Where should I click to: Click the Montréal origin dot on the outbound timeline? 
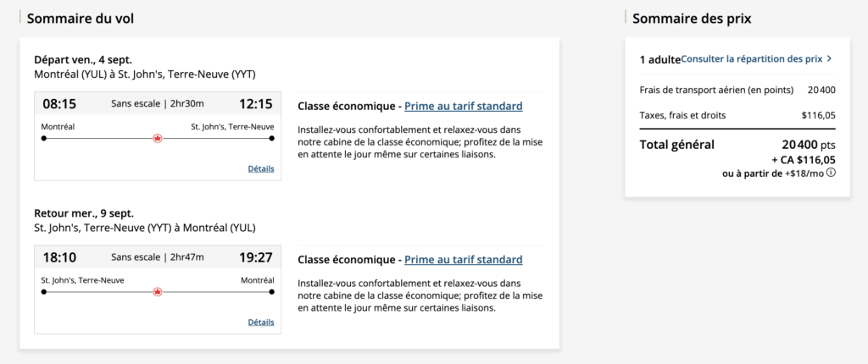coord(43,138)
